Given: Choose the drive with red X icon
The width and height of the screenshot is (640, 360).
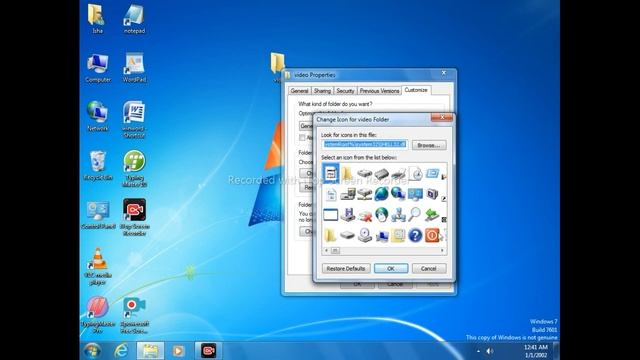Looking at the screenshot, I should tap(364, 215).
